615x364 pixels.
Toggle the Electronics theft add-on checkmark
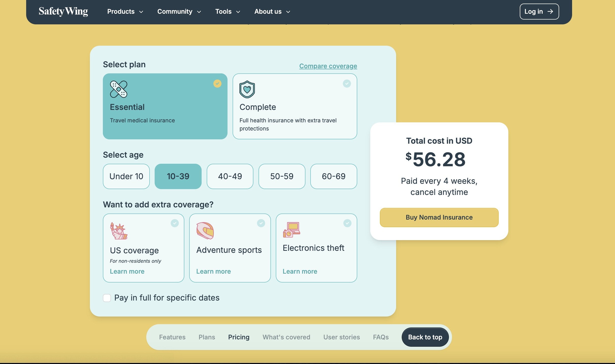(347, 223)
